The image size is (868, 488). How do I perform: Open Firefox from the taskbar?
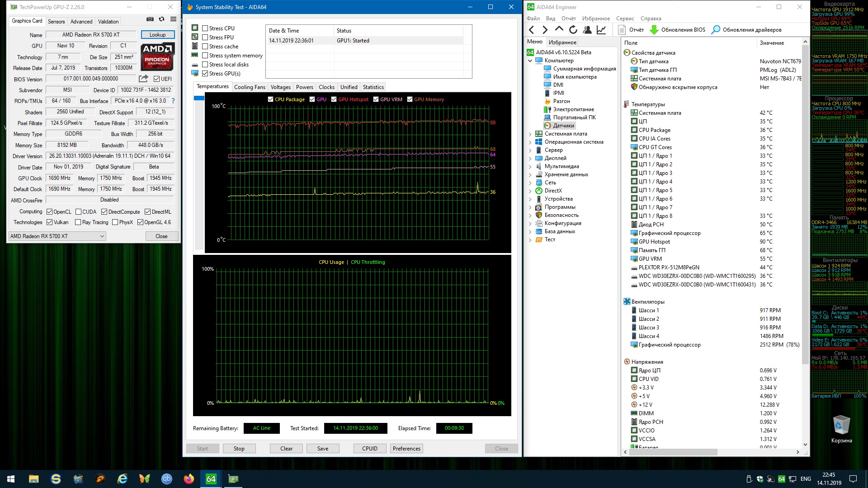[x=189, y=479]
